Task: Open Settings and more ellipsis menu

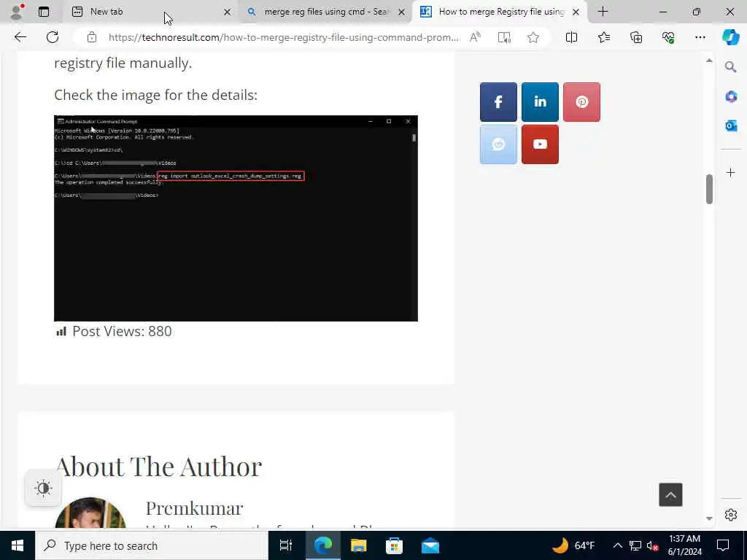Action: click(x=700, y=37)
